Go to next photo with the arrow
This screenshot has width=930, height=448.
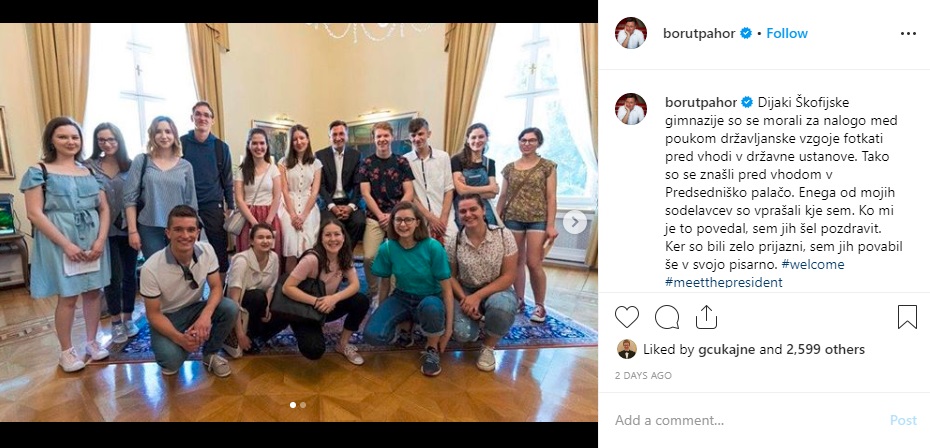574,223
